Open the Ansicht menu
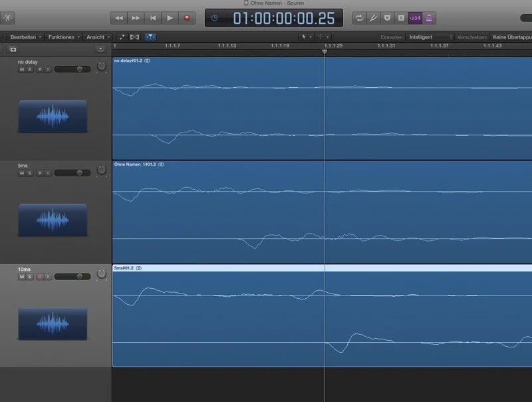This screenshot has width=532, height=402. pyautogui.click(x=98, y=37)
